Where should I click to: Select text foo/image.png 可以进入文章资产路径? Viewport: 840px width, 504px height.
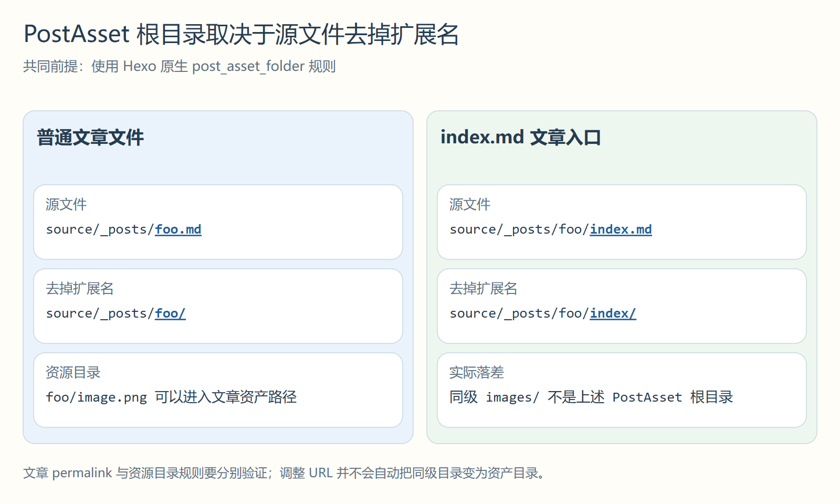click(x=171, y=397)
